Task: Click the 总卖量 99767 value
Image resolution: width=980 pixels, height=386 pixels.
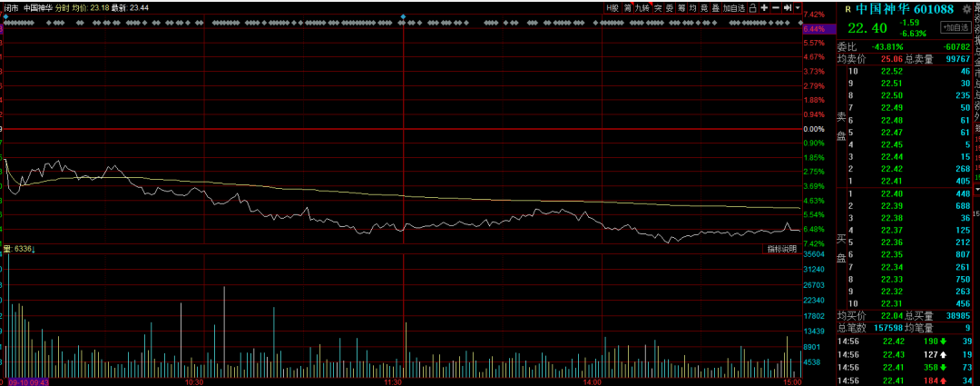Action: [x=958, y=59]
